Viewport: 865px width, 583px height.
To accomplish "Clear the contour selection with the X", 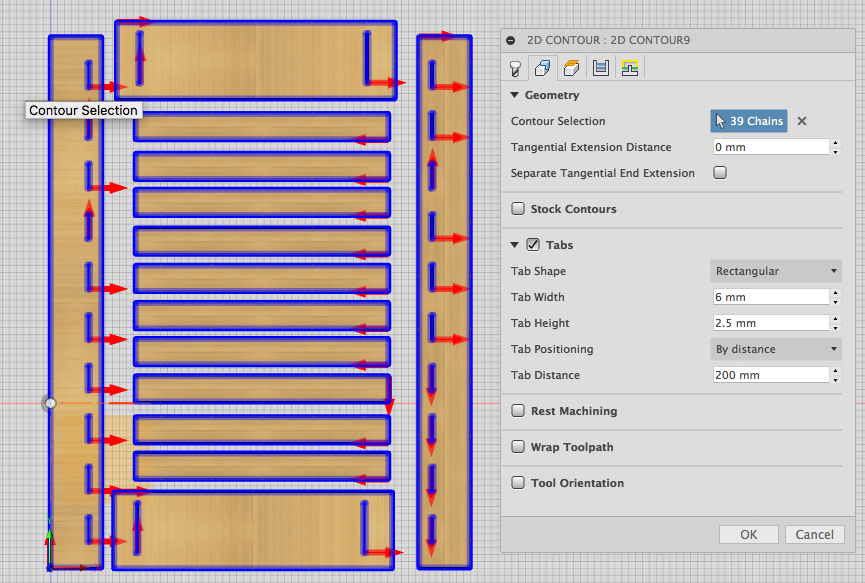I will point(802,121).
